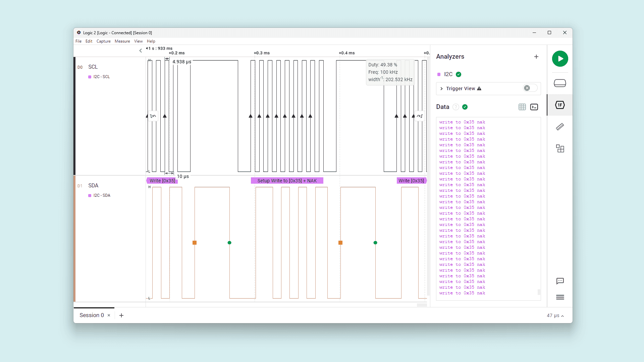Click the I2C analyzer purple color swatch
644x362 pixels.
pyautogui.click(x=439, y=74)
